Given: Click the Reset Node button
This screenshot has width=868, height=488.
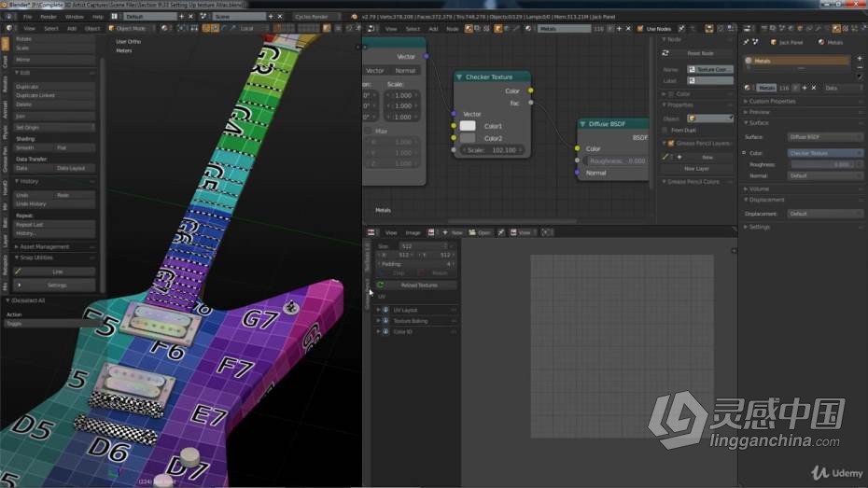Looking at the screenshot, I should (x=700, y=54).
